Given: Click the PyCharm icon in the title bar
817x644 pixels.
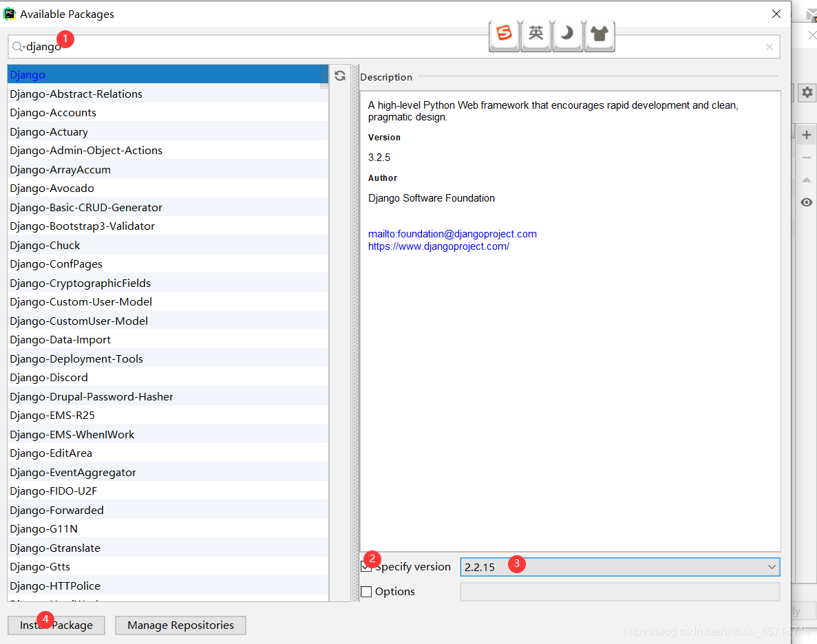Looking at the screenshot, I should [x=10, y=14].
